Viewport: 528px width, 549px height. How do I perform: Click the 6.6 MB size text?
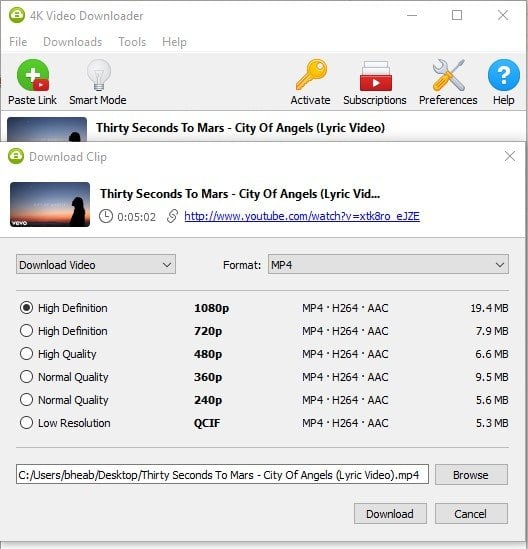click(492, 354)
